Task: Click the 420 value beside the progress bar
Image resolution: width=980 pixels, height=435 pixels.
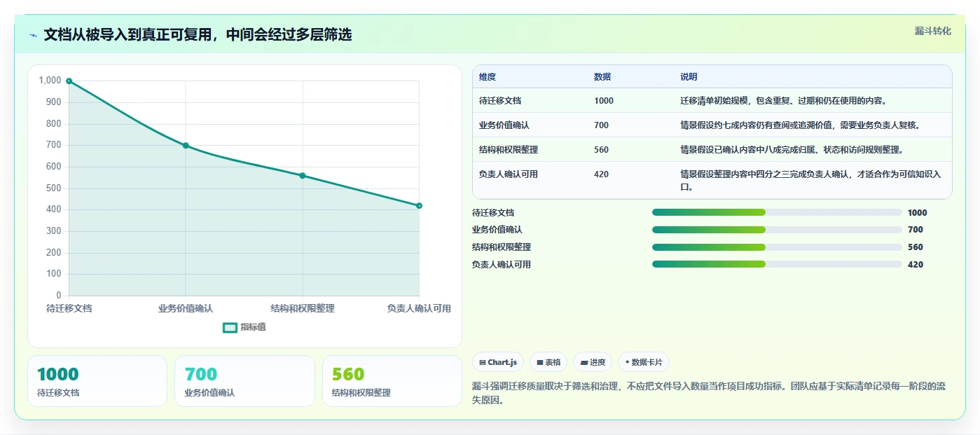Action: point(915,265)
